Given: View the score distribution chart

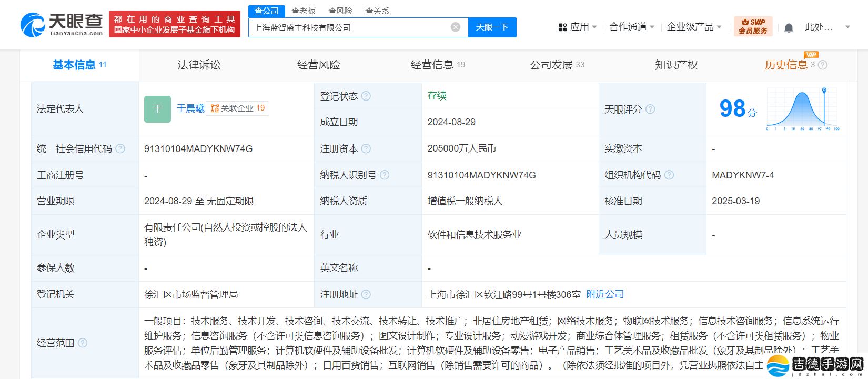Looking at the screenshot, I should 803,109.
